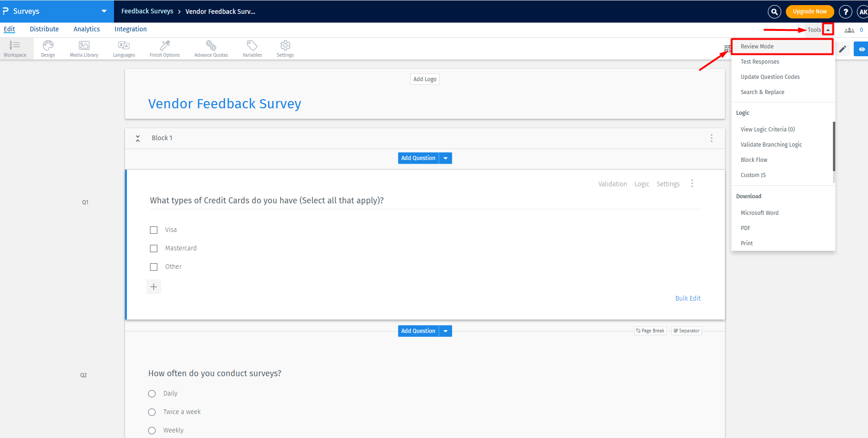Screen dimensions: 868x438
Task: Open survey Settings from the toolbar
Action: pos(285,48)
